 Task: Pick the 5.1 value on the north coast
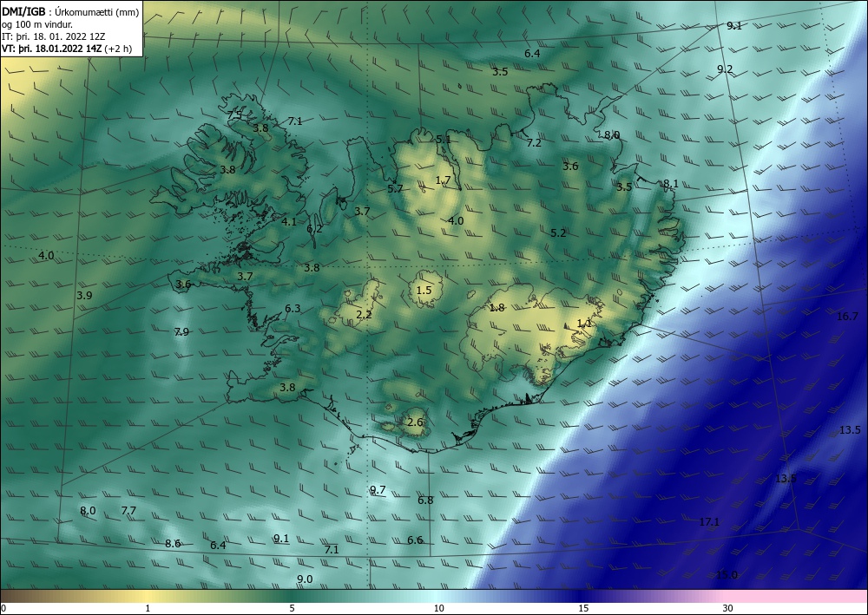tap(443, 140)
